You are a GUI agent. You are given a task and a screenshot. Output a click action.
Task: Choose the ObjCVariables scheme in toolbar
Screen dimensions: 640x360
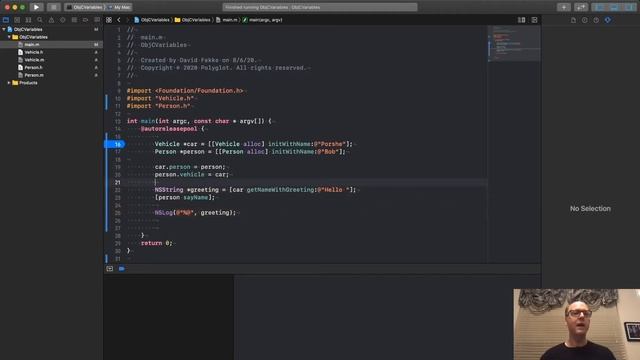click(84, 7)
